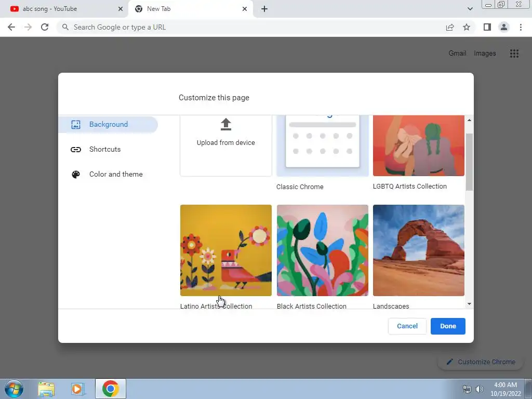The image size is (532, 399).
Task: Click scrollbar up arrow in dialog
Action: click(469, 120)
